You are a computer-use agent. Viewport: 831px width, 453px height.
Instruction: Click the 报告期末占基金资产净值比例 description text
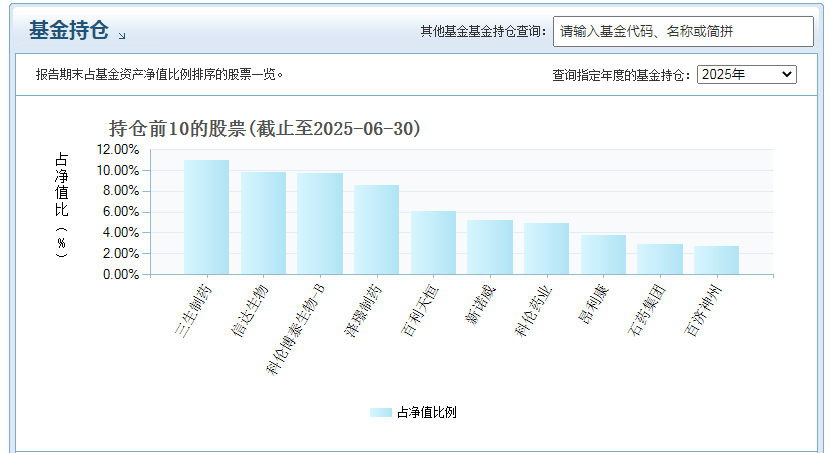(x=160, y=75)
